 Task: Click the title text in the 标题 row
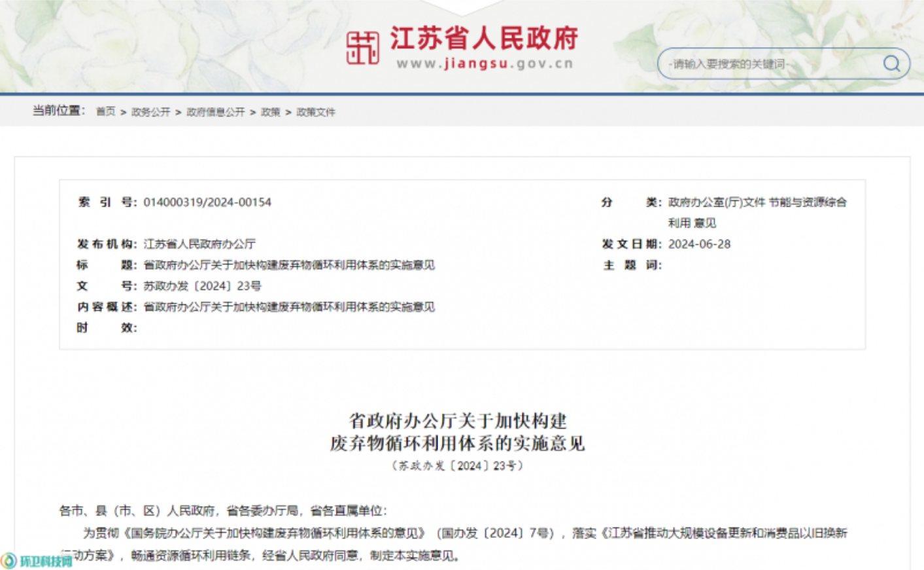coord(288,265)
